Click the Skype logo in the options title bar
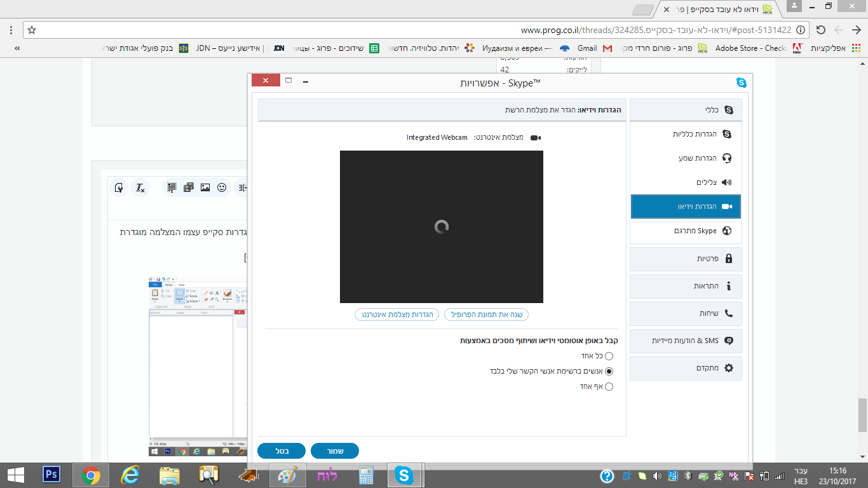This screenshot has height=488, width=868. pos(741,82)
